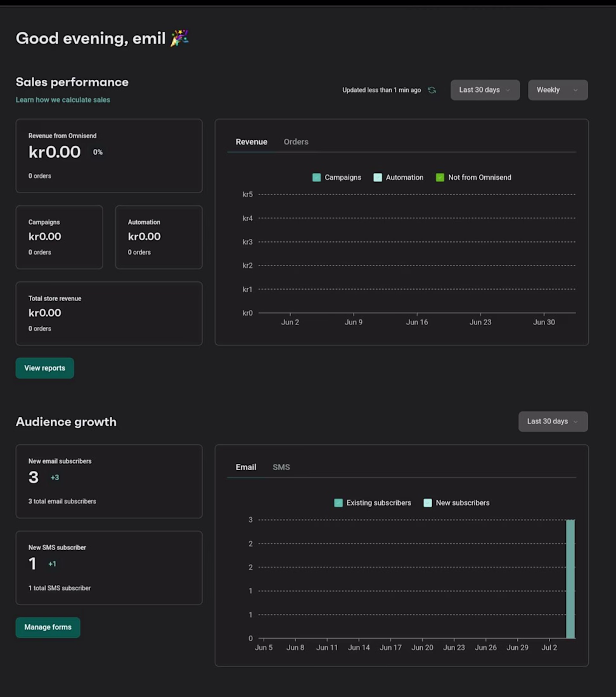Screen dimensions: 616x697
Task: Click the Audience growth heading
Action: pyautogui.click(x=66, y=422)
